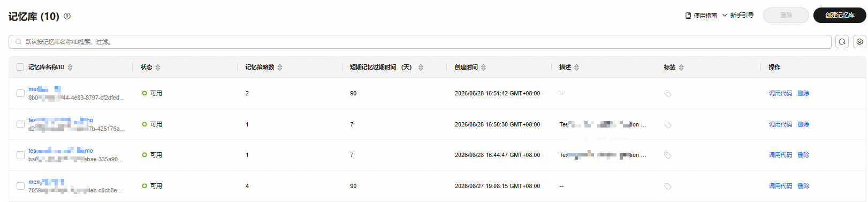This screenshot has height=202, width=868.
Task: Click the disabled 删除 button at top
Action: pyautogui.click(x=786, y=16)
